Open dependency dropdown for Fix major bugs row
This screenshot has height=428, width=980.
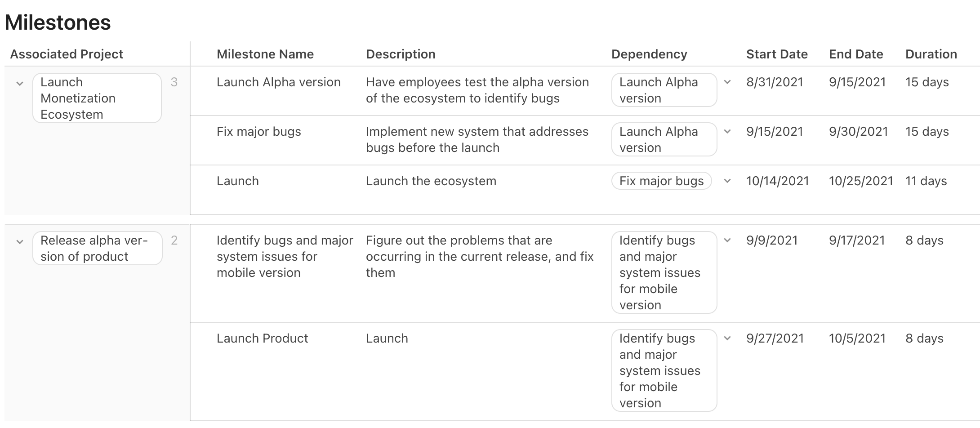[x=727, y=132]
